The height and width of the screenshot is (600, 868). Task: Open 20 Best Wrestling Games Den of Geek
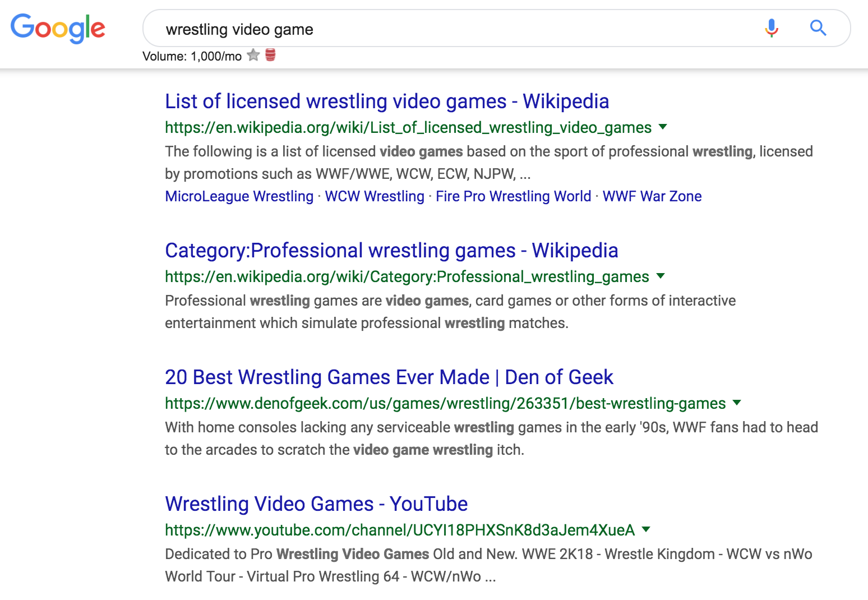pyautogui.click(x=389, y=377)
